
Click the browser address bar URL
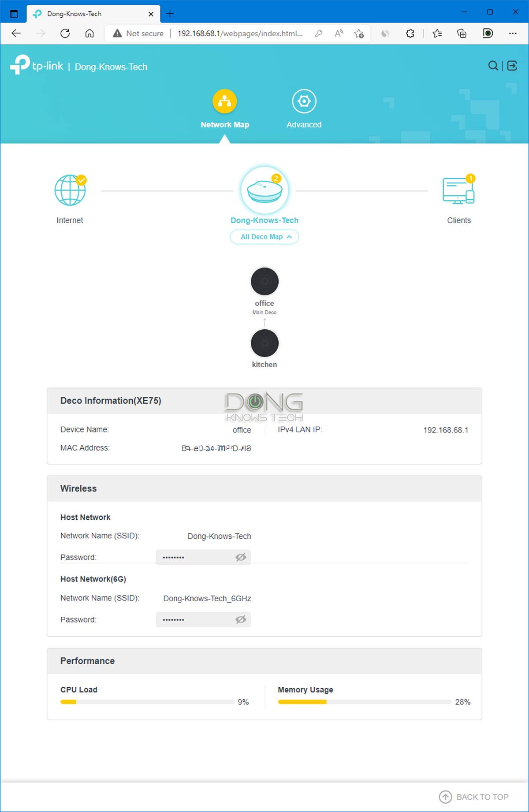click(240, 34)
